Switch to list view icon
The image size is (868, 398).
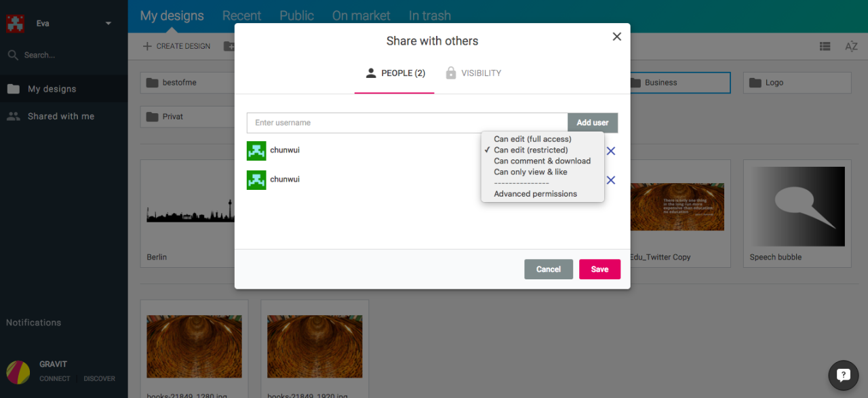point(825,47)
